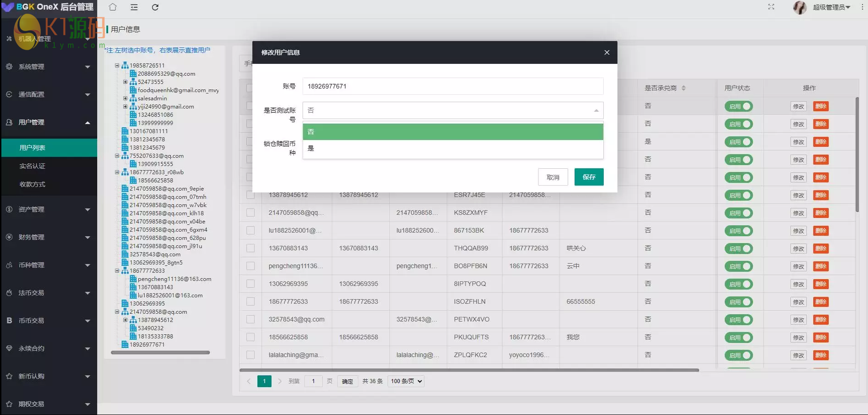
Task: Click the fullscreen icon at top right
Action: tap(771, 7)
